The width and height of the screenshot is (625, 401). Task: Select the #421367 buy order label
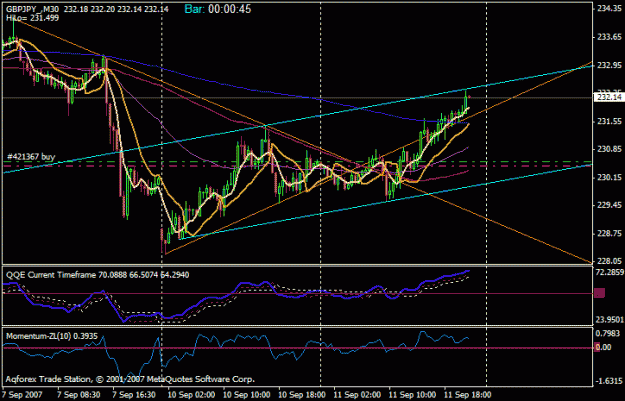pos(31,157)
